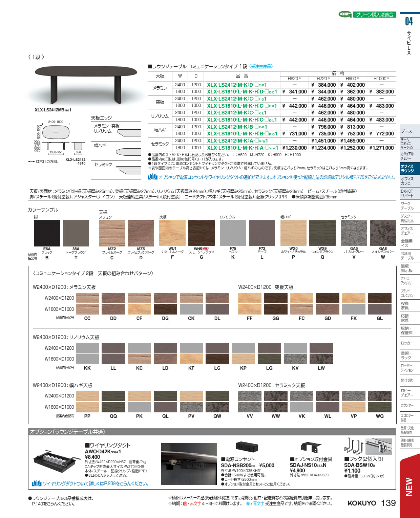Click the SDA-NSB200 power outlet product code
This screenshot has width=420, height=518.
pos(238,466)
